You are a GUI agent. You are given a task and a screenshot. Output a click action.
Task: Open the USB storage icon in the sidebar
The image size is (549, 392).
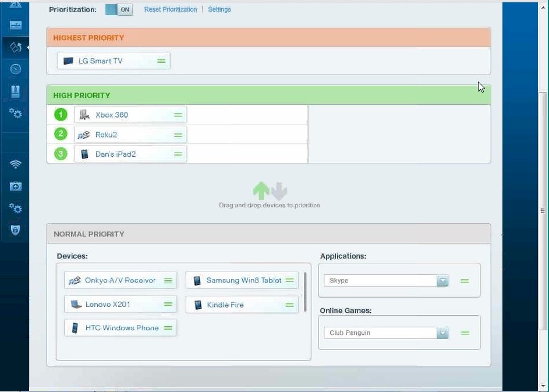pos(16,25)
